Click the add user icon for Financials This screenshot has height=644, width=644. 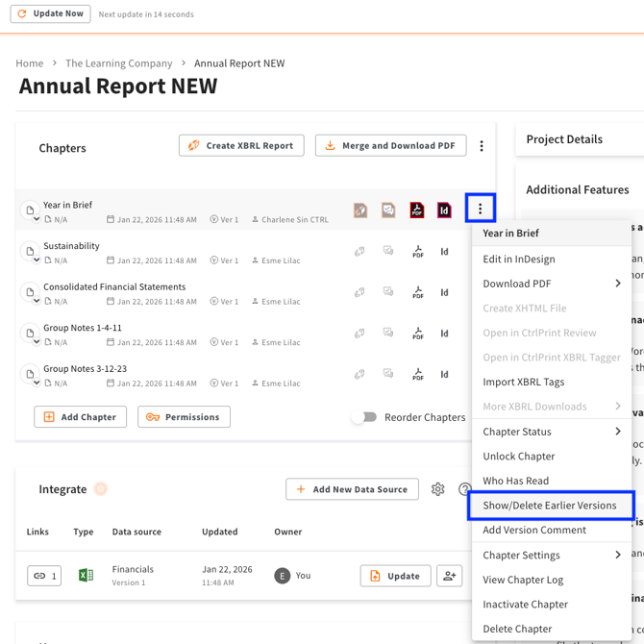pyautogui.click(x=448, y=576)
